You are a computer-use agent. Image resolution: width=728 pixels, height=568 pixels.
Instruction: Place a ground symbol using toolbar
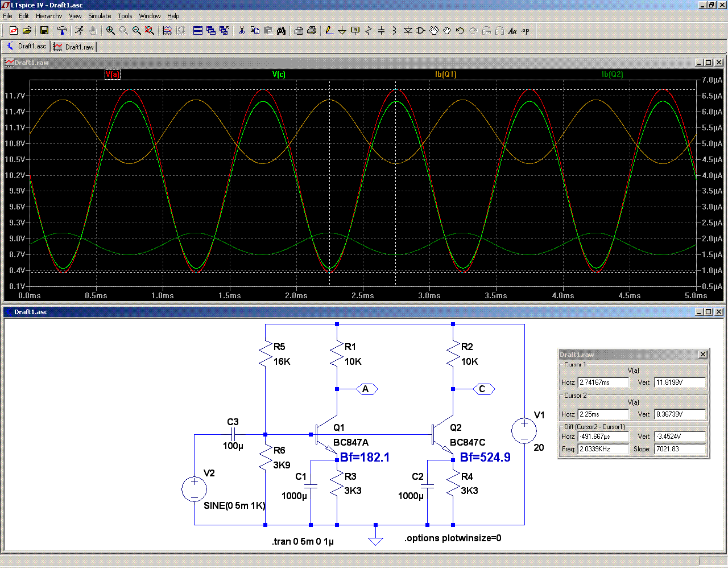[x=342, y=31]
